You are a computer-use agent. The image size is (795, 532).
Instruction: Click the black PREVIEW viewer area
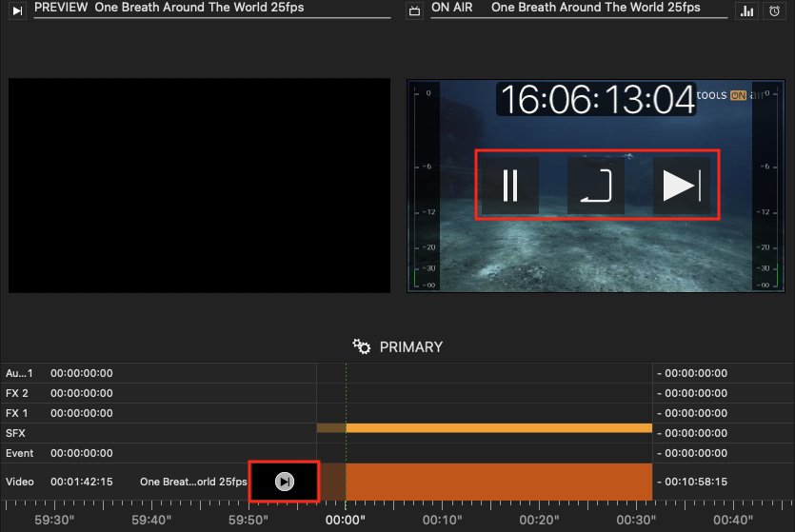[199, 186]
